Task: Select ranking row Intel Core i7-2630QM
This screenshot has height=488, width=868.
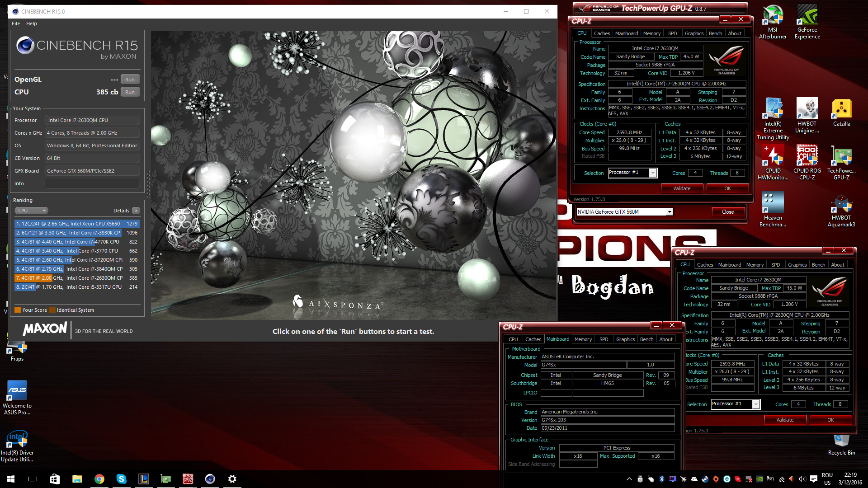Action: [77, 278]
